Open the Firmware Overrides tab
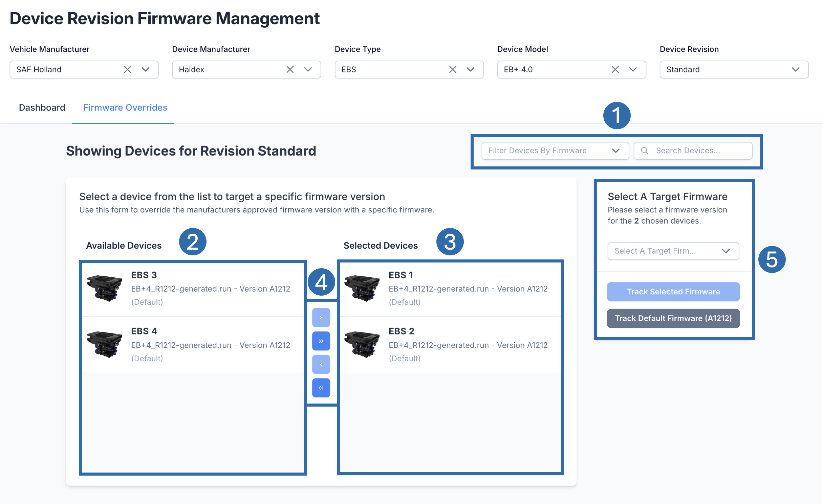The height and width of the screenshot is (504, 822). [125, 108]
